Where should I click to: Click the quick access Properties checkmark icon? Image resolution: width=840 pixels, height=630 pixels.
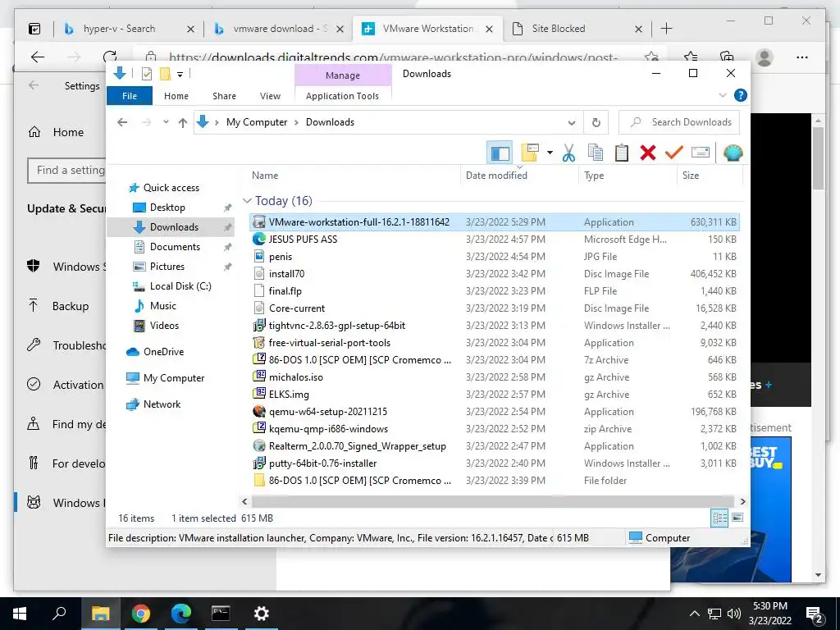146,74
